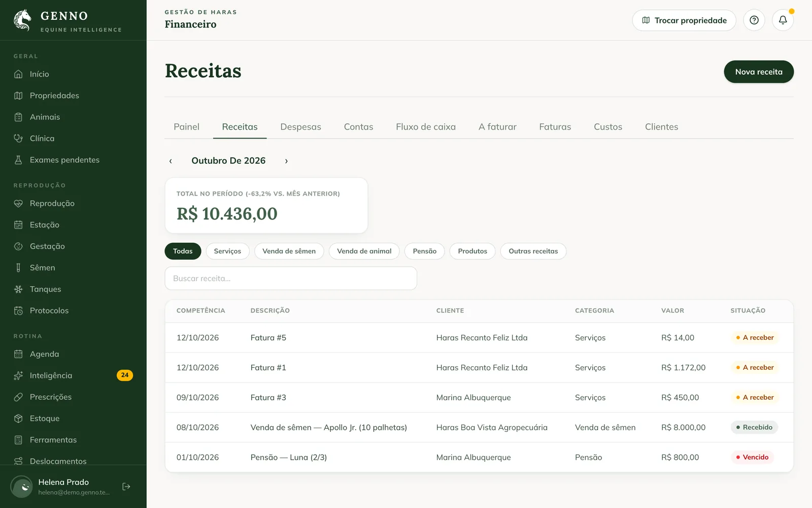Click the Gestação icon in sidebar
The image size is (812, 508).
18,246
